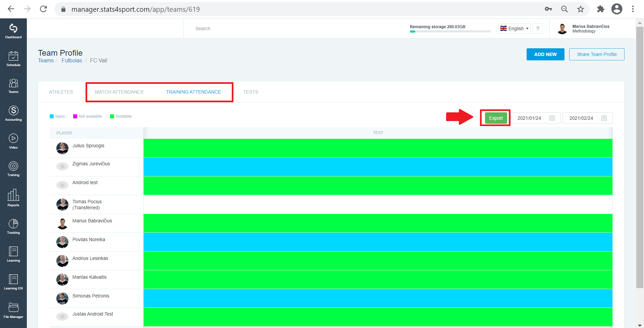Click the Share Team Profile button
Image resolution: width=644 pixels, height=328 pixels.
tap(597, 54)
